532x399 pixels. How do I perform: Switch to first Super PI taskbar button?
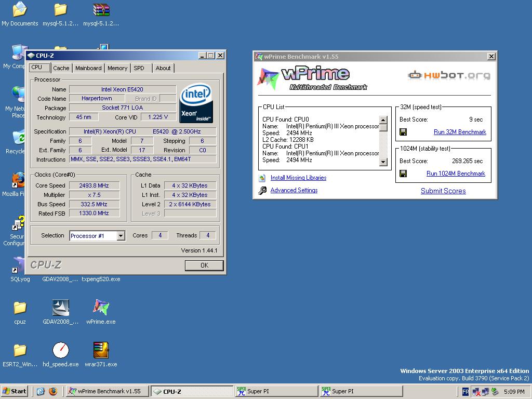click(x=276, y=391)
